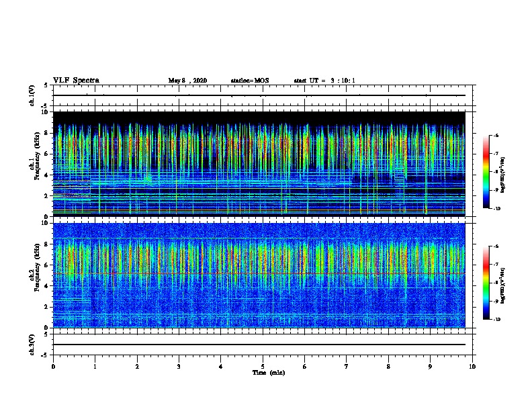Viewport: 532px width, 411px height.
Task: Click the "9" tick on the time axis
Action: coord(430,367)
